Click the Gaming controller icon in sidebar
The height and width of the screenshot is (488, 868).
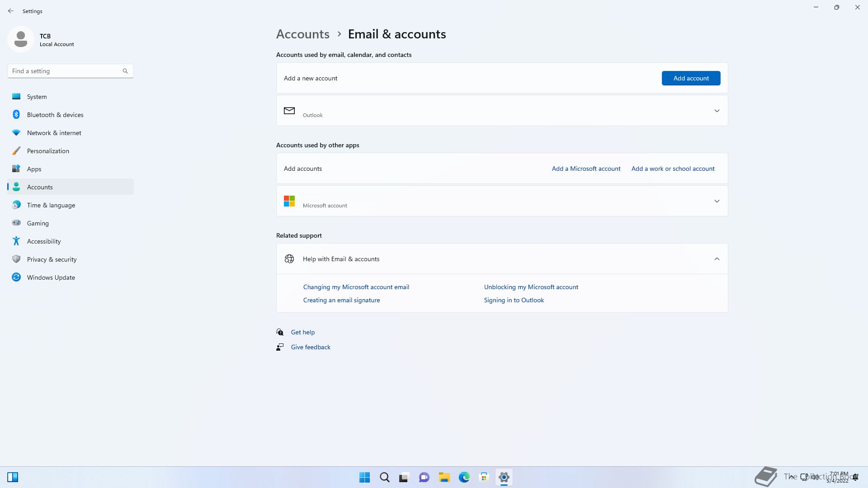pos(16,223)
